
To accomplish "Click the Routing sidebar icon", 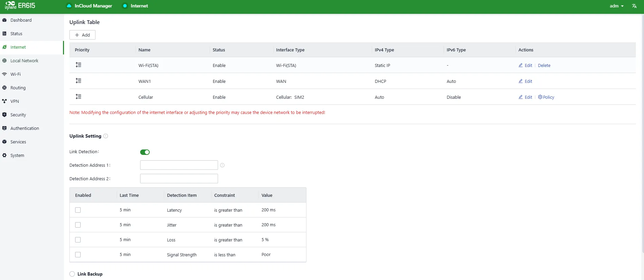I will pos(4,88).
